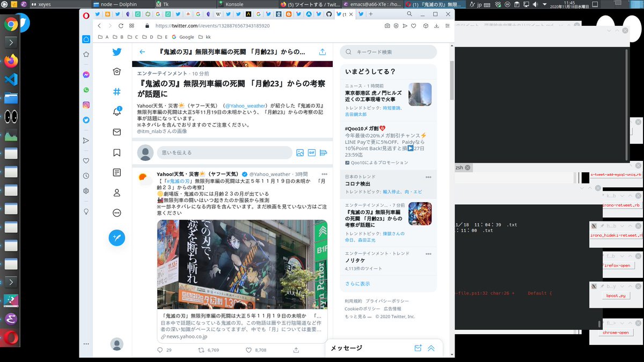Click the blue compose tweet button

pyautogui.click(x=116, y=238)
